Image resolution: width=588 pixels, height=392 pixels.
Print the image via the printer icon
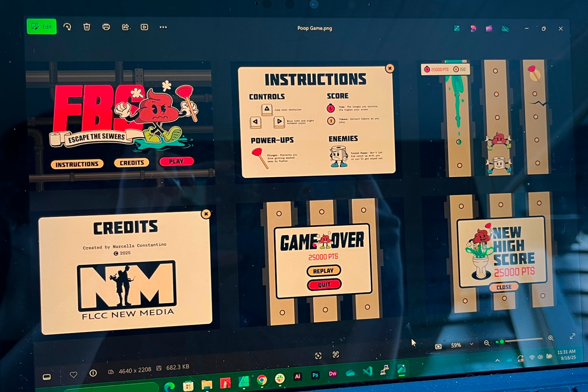106,27
